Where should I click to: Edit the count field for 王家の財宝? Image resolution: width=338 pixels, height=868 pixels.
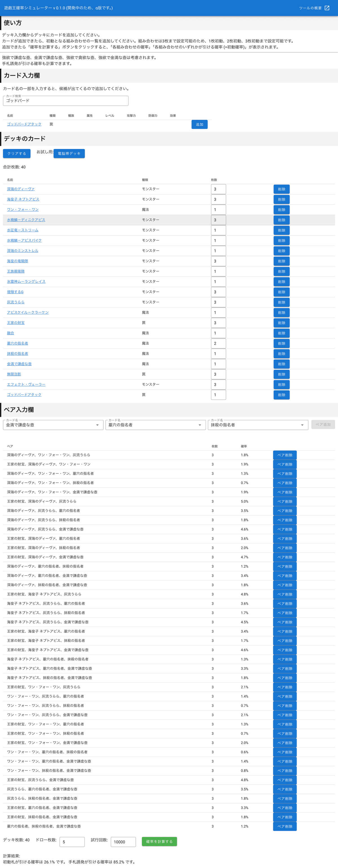[x=218, y=323]
